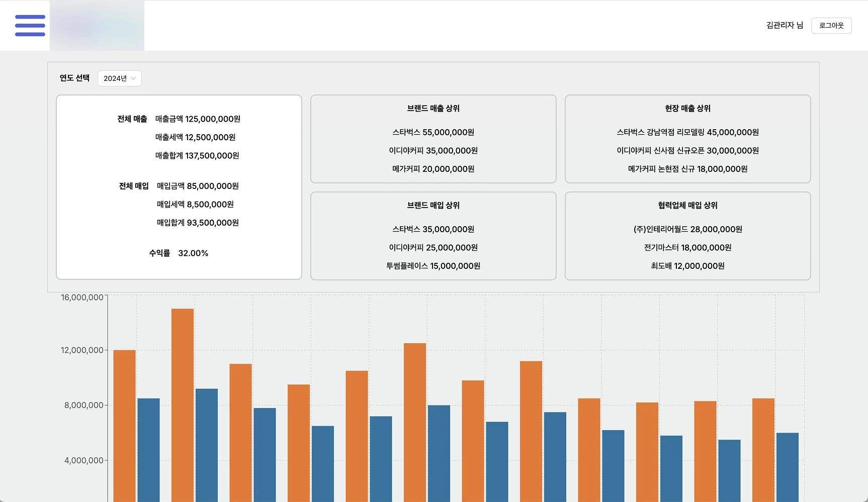Click 투썸플레이스 15,000,000원 purchase entry
This screenshot has height=502, width=868.
tap(433, 266)
